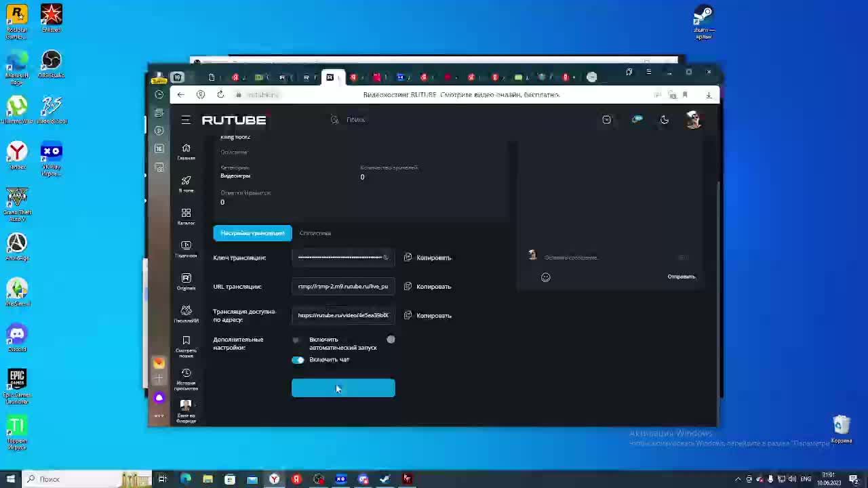
Task: Open the Корзина recycle bin icon
Action: pos(842,429)
